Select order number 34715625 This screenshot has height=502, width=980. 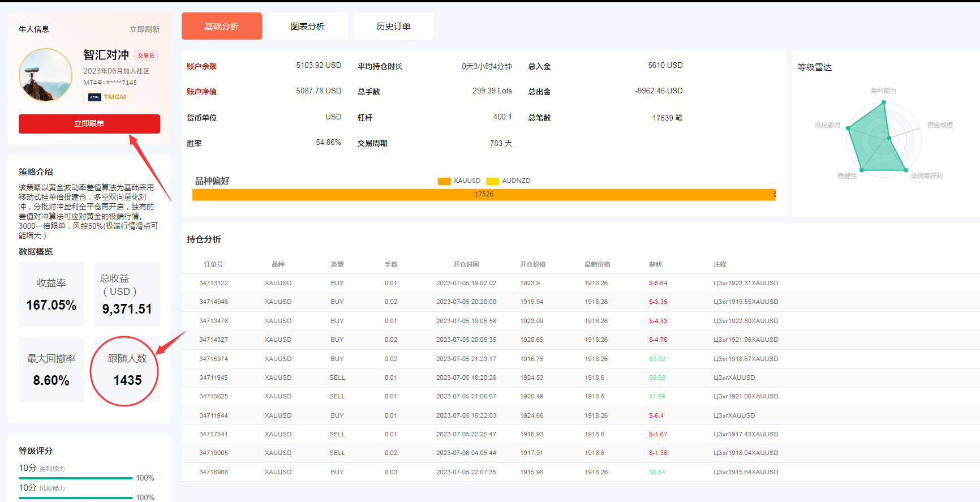click(x=213, y=396)
